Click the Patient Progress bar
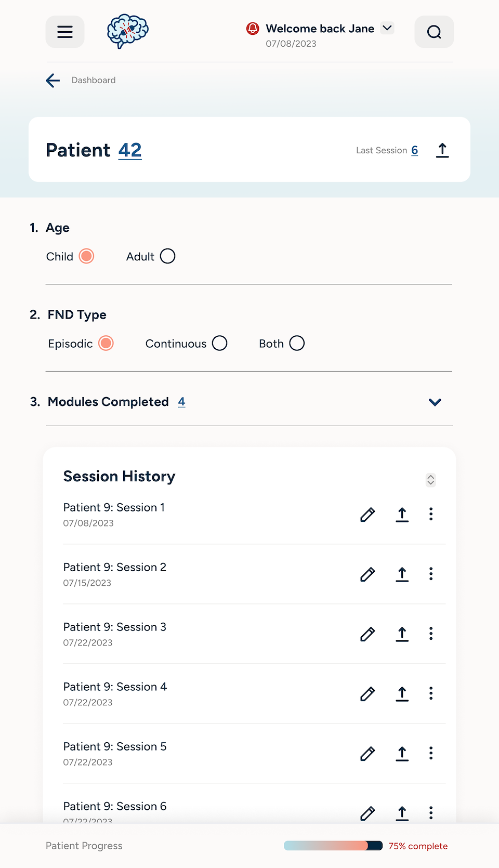 333,846
